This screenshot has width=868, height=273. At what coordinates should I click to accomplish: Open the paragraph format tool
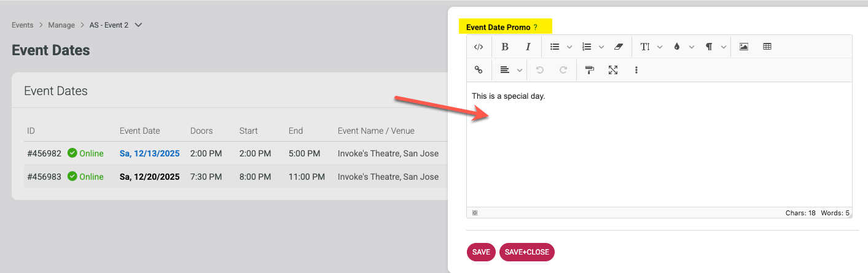pos(709,47)
